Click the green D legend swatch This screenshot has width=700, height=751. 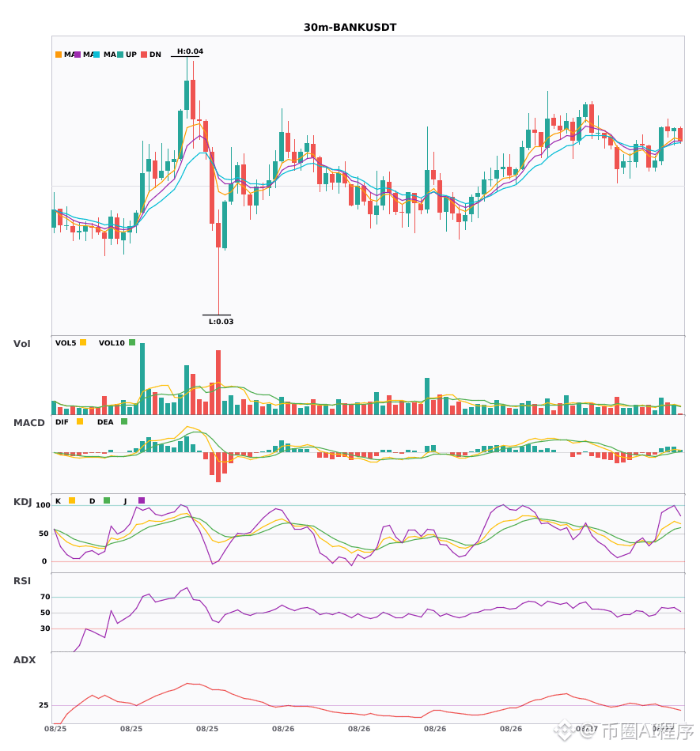click(107, 500)
